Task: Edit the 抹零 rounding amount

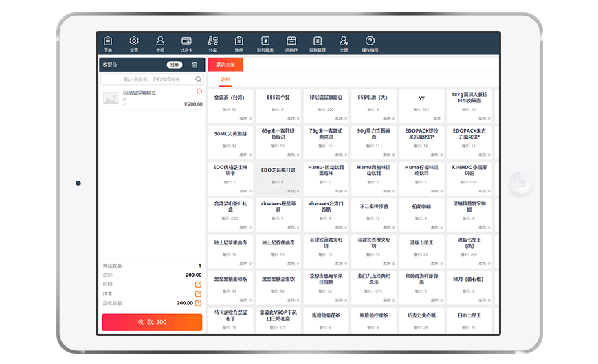Action: [198, 293]
